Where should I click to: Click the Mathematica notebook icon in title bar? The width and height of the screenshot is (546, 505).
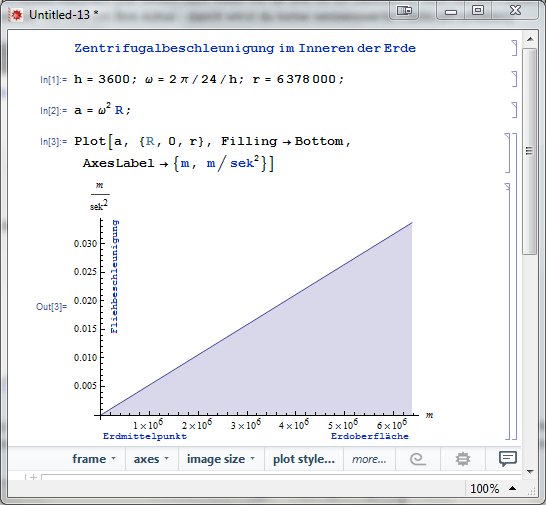point(16,15)
